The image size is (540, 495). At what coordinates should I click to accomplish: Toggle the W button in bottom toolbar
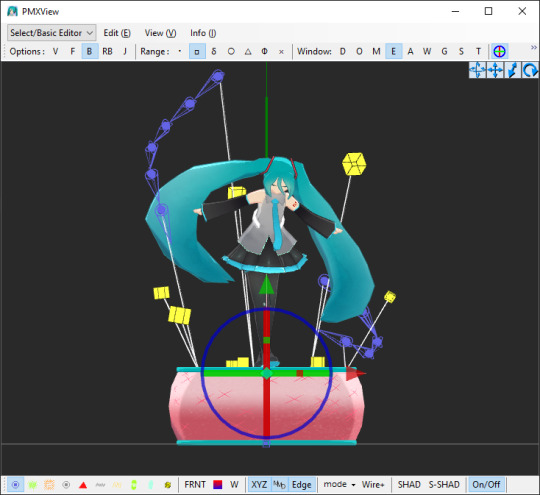[234, 485]
